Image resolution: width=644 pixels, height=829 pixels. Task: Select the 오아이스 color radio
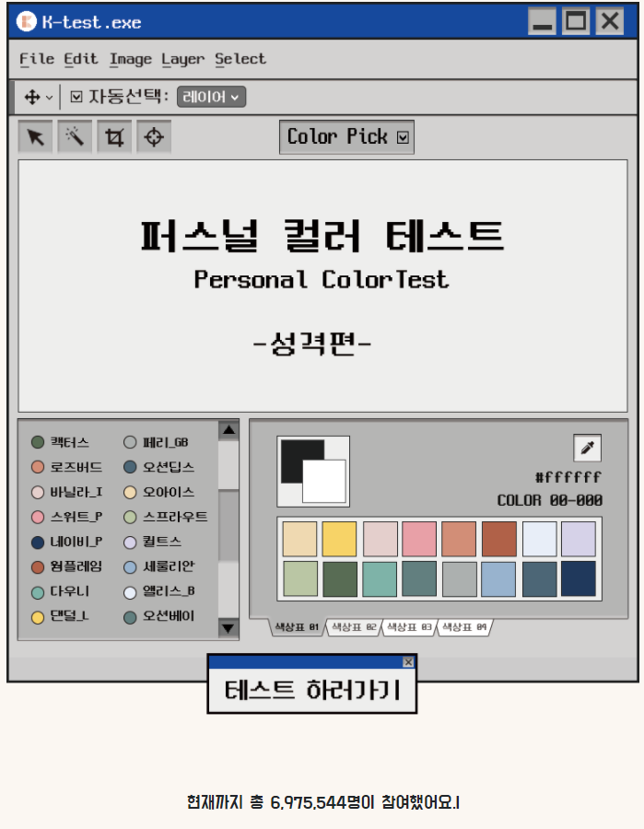point(130,492)
